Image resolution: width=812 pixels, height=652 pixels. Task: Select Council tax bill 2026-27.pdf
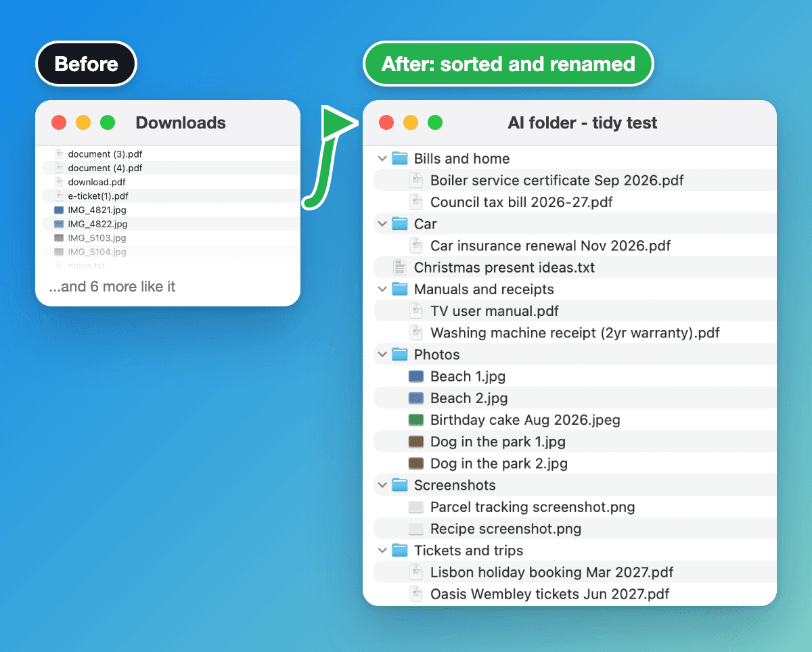(522, 202)
